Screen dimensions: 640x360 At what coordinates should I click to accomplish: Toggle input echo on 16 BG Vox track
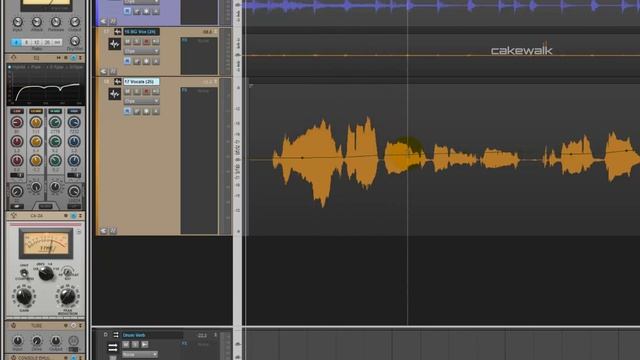(x=156, y=42)
